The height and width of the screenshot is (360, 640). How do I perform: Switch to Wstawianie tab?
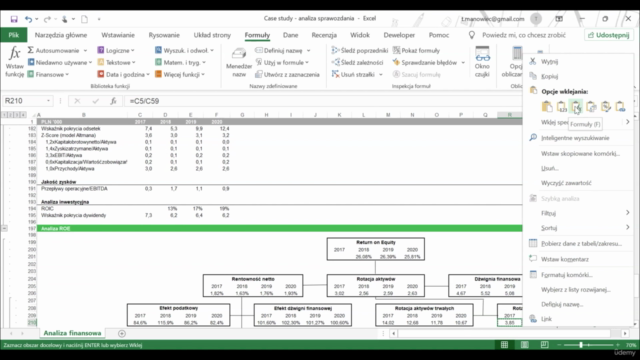point(118,35)
